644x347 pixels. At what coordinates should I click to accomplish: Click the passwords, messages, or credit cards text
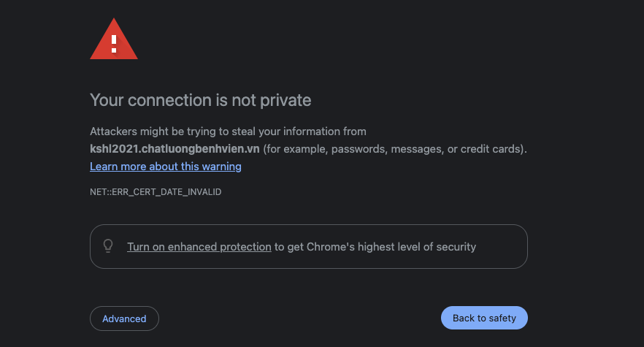(x=426, y=149)
